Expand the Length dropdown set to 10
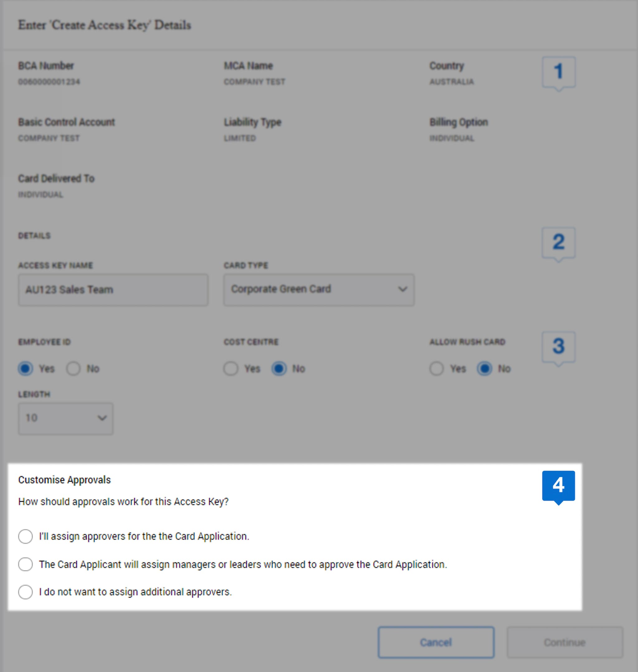Screen dimensions: 638x672 [65, 419]
